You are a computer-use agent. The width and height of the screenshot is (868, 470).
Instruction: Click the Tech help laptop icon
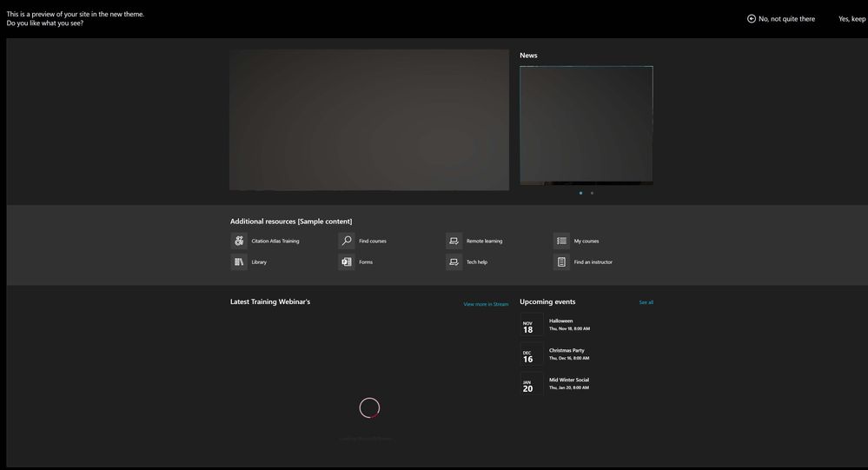click(454, 261)
